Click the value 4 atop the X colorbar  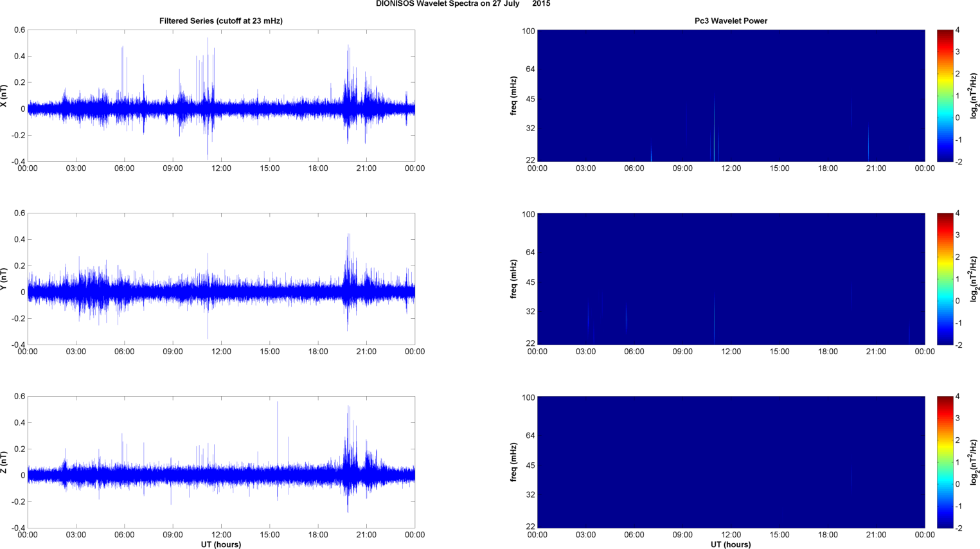[x=958, y=30]
